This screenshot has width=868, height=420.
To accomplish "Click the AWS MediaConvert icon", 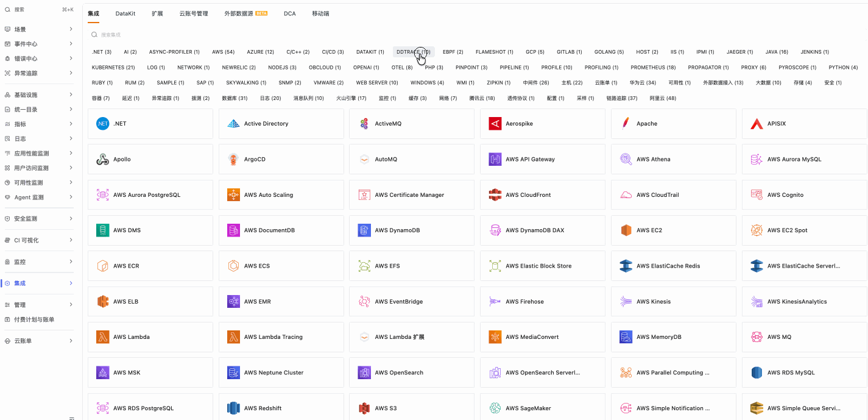I will click(495, 337).
